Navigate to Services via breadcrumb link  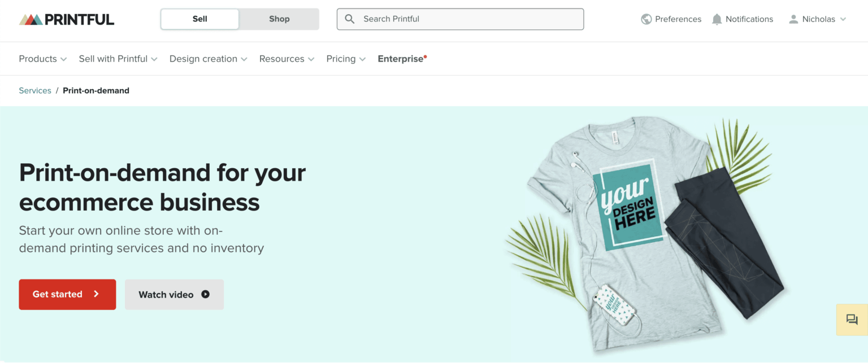[x=35, y=90]
